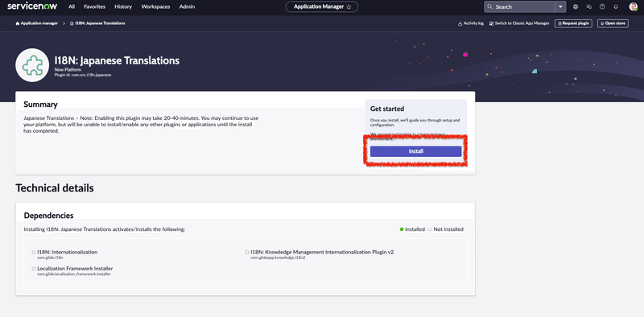Click the Plugin id com.snc.i18n.japanese text

click(x=83, y=75)
